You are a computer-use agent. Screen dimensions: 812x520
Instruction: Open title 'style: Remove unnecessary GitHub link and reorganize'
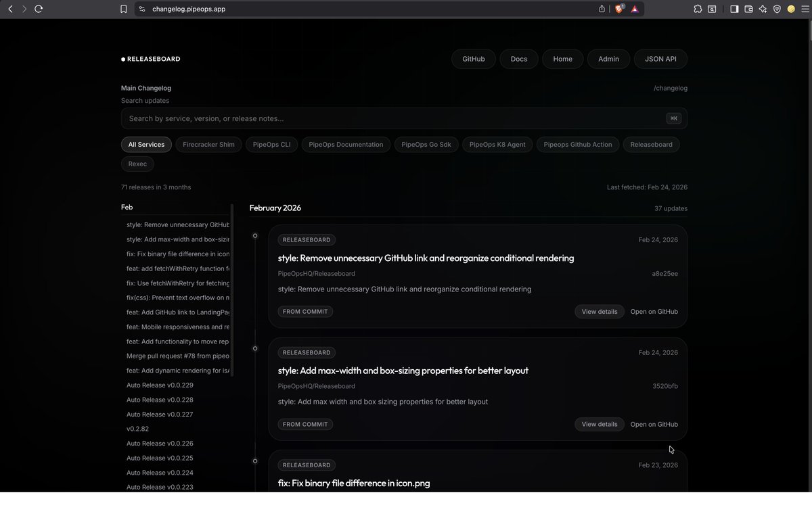[x=426, y=258]
